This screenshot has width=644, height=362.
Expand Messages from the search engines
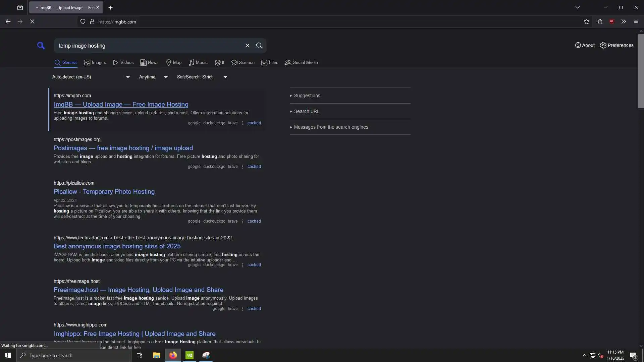point(331,127)
